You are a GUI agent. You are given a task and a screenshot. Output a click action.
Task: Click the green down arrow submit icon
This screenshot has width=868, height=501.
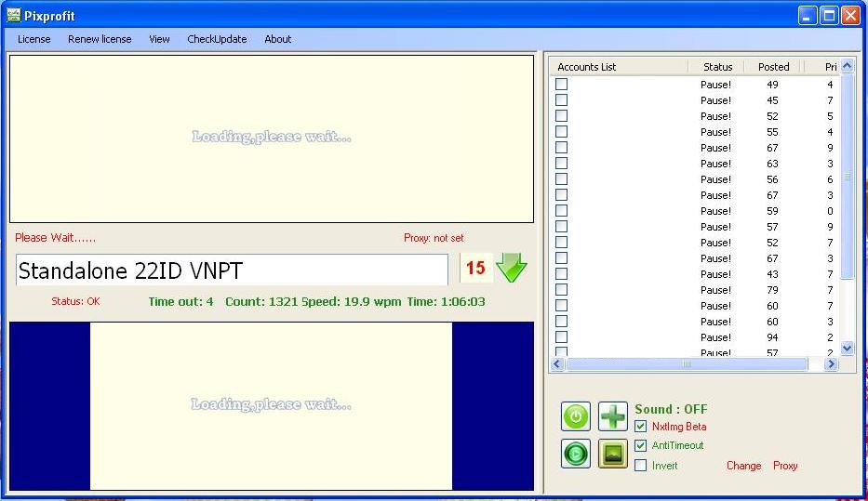[512, 268]
